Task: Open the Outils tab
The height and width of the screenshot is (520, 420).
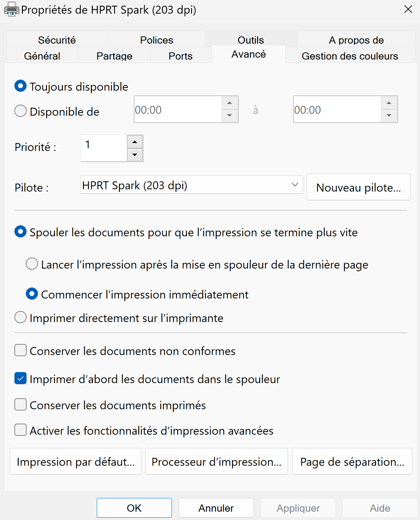Action: coord(250,40)
